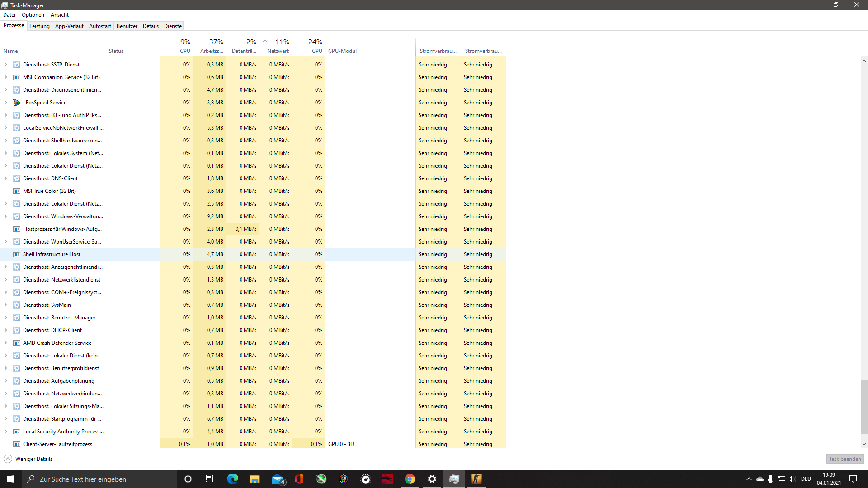Click the OneDrive cloud icon in system tray

pyautogui.click(x=760, y=479)
